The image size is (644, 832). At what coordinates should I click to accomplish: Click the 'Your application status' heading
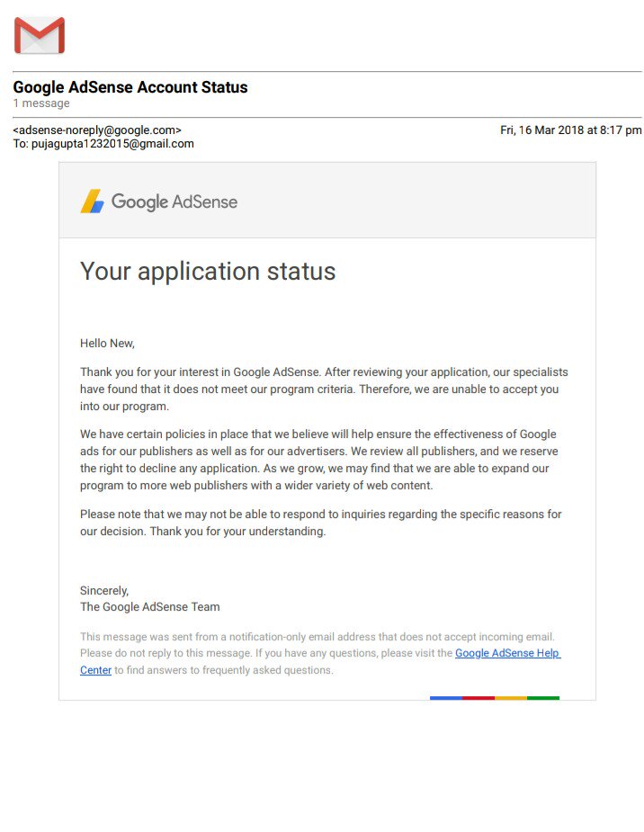click(x=208, y=271)
